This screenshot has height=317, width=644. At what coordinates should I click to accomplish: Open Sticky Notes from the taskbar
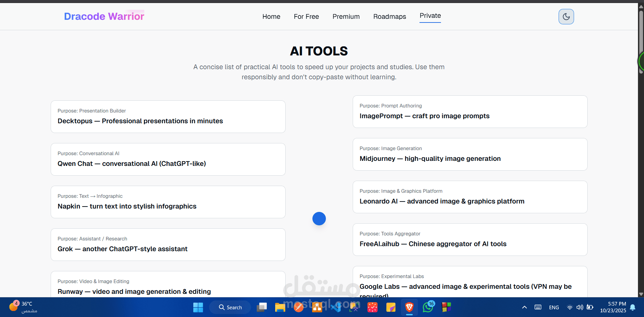point(391,307)
